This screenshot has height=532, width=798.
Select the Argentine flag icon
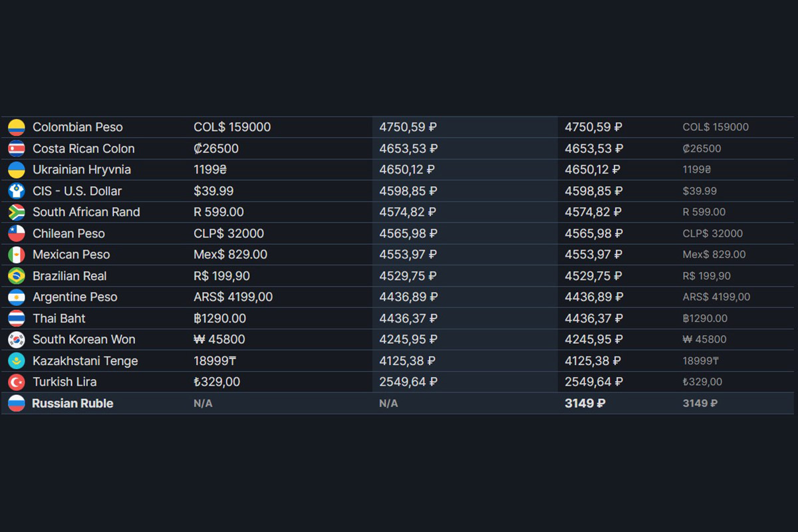click(x=17, y=297)
